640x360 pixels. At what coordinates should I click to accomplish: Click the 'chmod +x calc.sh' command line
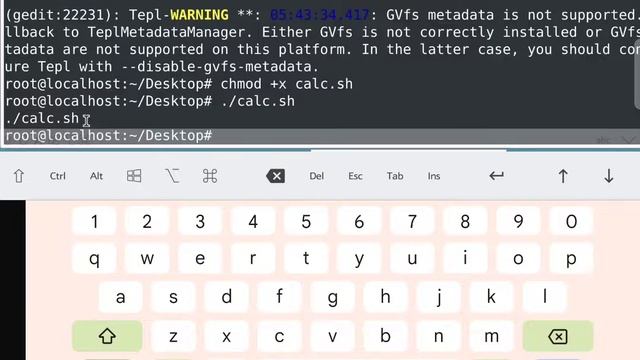click(x=179, y=84)
